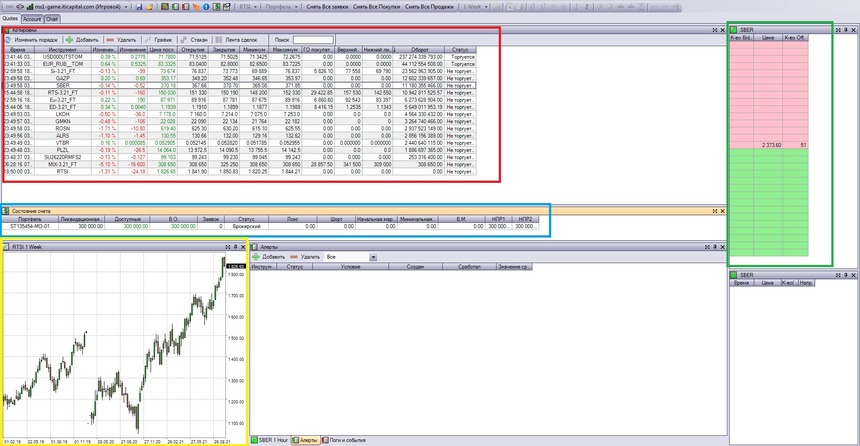Click the blue info circle toolbar icon
Image resolution: width=860 pixels, height=446 pixels.
point(206,7)
